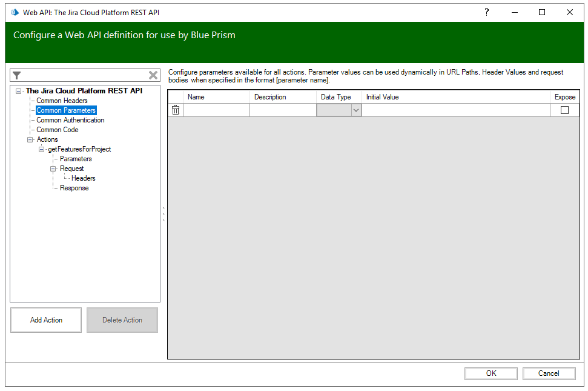Select Common Headers in the tree
Viewport: 588px width, 391px height.
(x=62, y=101)
